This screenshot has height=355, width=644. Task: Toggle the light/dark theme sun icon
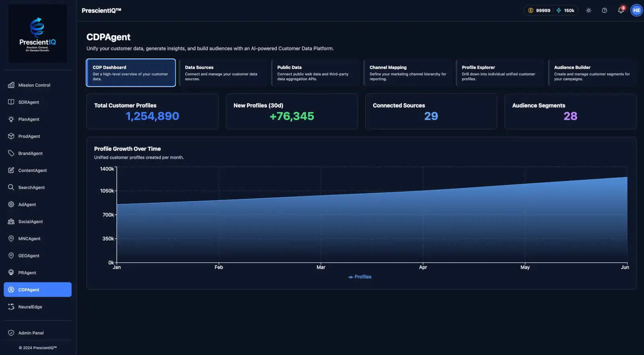(588, 10)
